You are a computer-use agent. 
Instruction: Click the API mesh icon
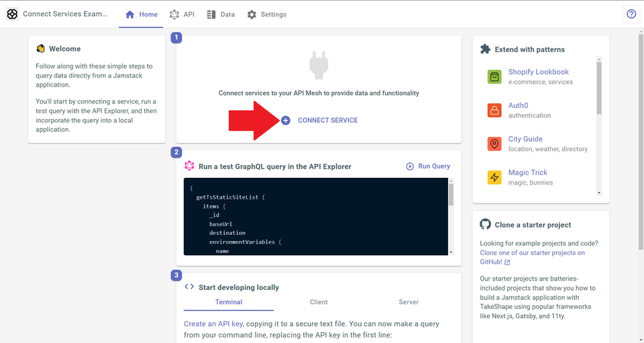[x=174, y=14]
